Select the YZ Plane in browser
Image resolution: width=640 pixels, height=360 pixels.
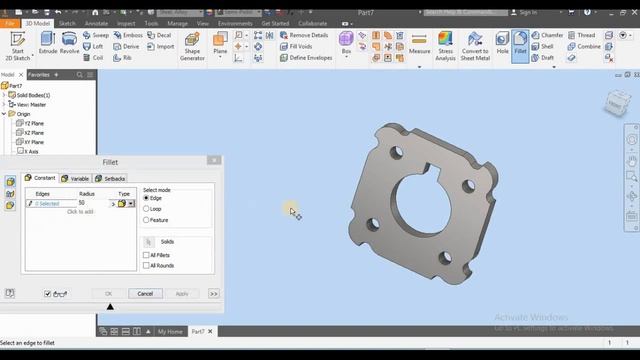[30, 123]
